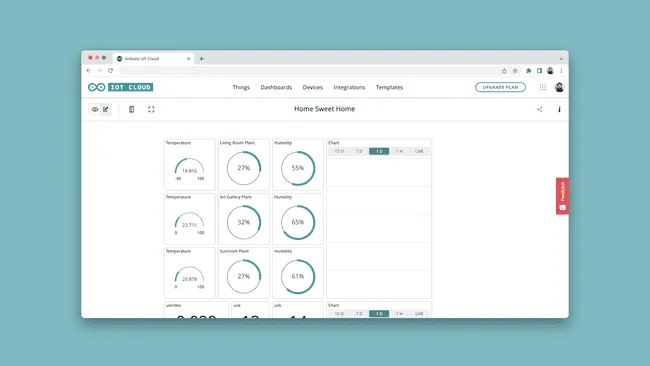
Task: Click the top Chart plot area
Action: (x=379, y=227)
